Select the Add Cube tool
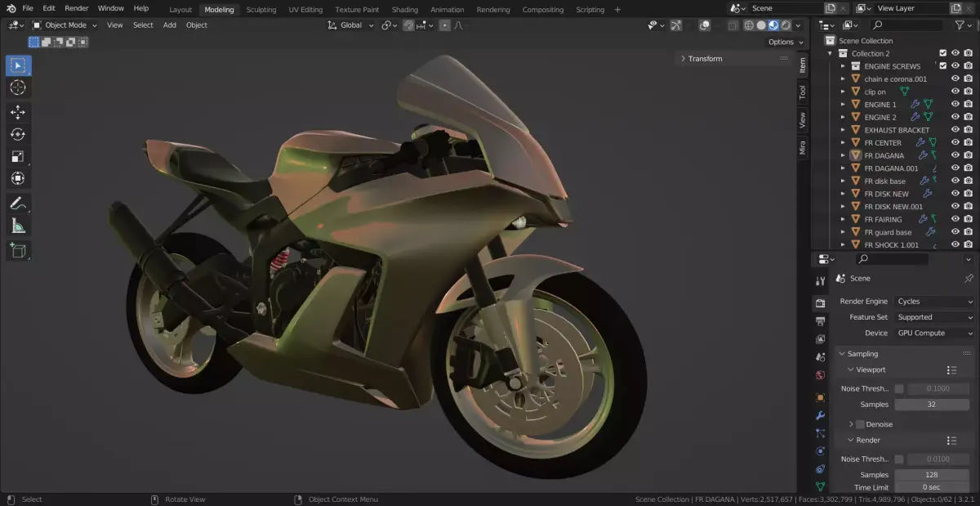980x506 pixels. pyautogui.click(x=18, y=250)
